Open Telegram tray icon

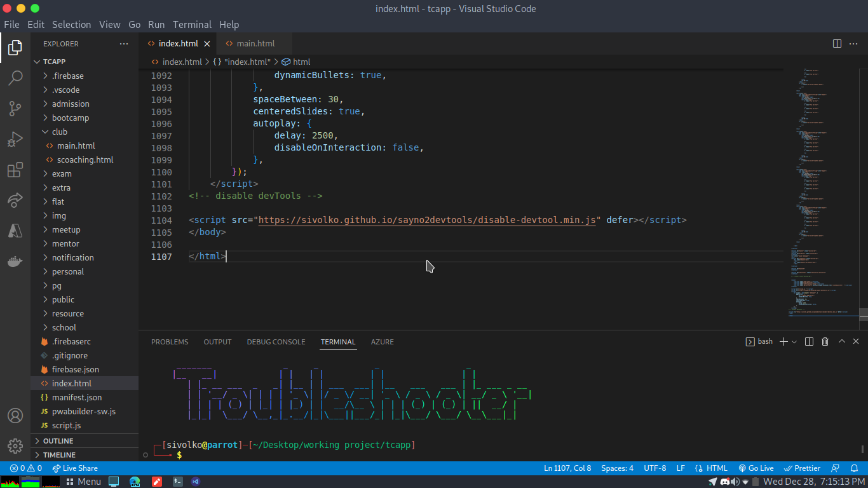point(712,482)
